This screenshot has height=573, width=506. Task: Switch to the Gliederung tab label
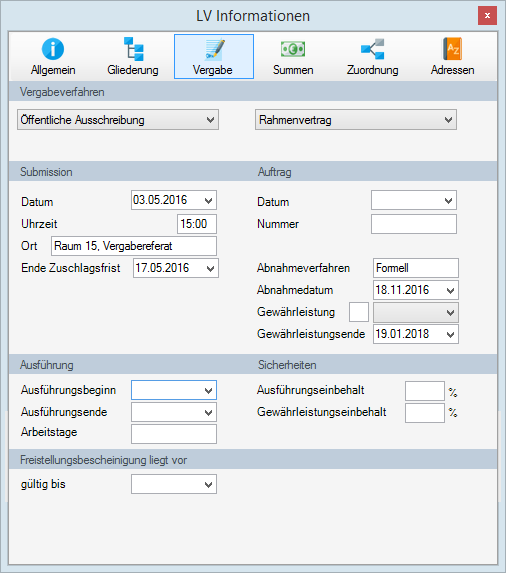[x=133, y=70]
